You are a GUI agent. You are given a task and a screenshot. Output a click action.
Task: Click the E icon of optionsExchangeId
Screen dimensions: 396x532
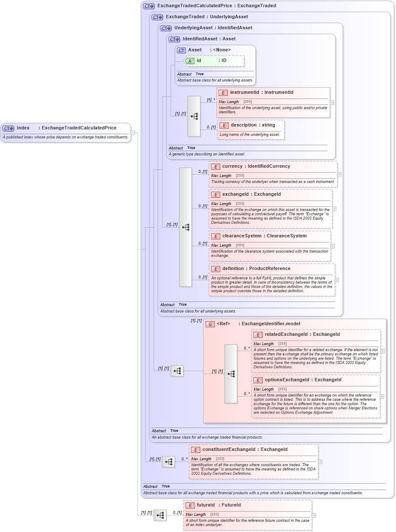[258, 380]
